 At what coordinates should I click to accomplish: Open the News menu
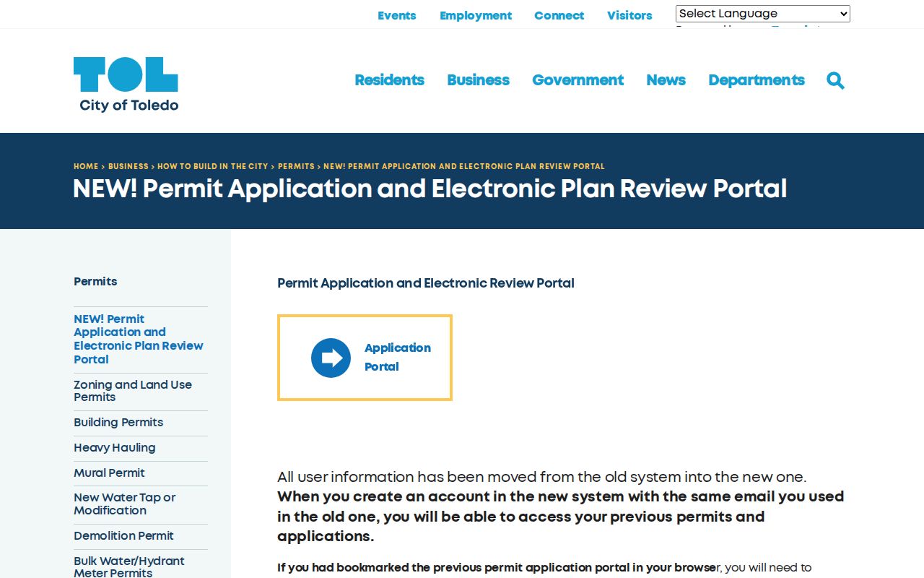pyautogui.click(x=666, y=80)
